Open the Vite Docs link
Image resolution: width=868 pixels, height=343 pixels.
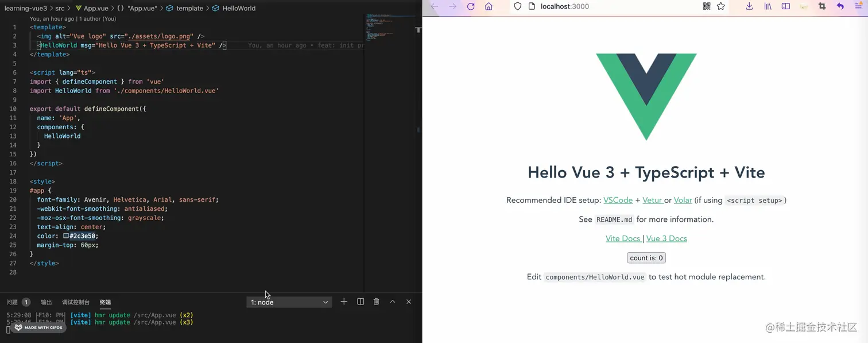(623, 238)
